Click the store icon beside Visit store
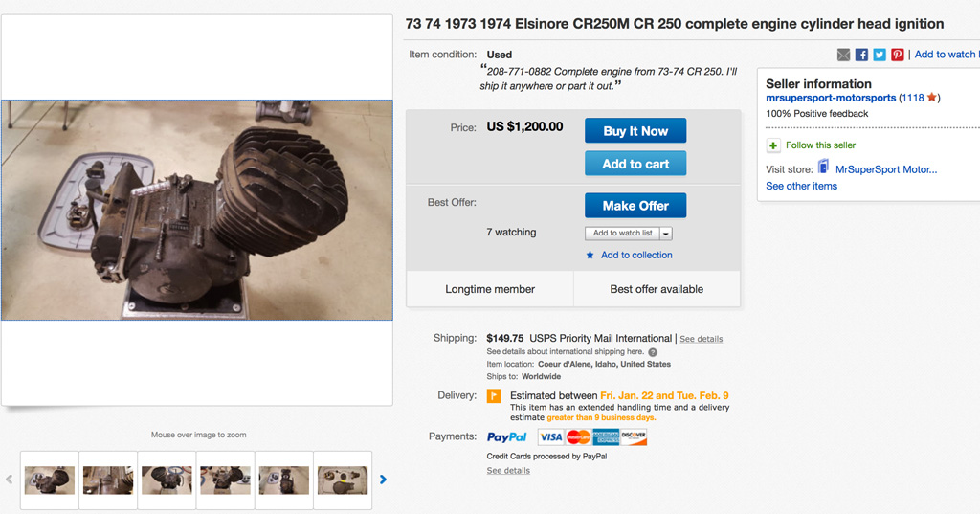This screenshot has width=980, height=514. 823,168
